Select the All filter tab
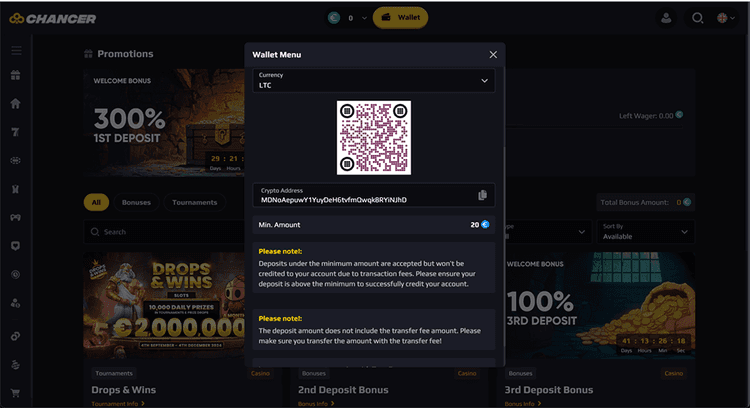Image resolution: width=750 pixels, height=408 pixels. pyautogui.click(x=96, y=202)
